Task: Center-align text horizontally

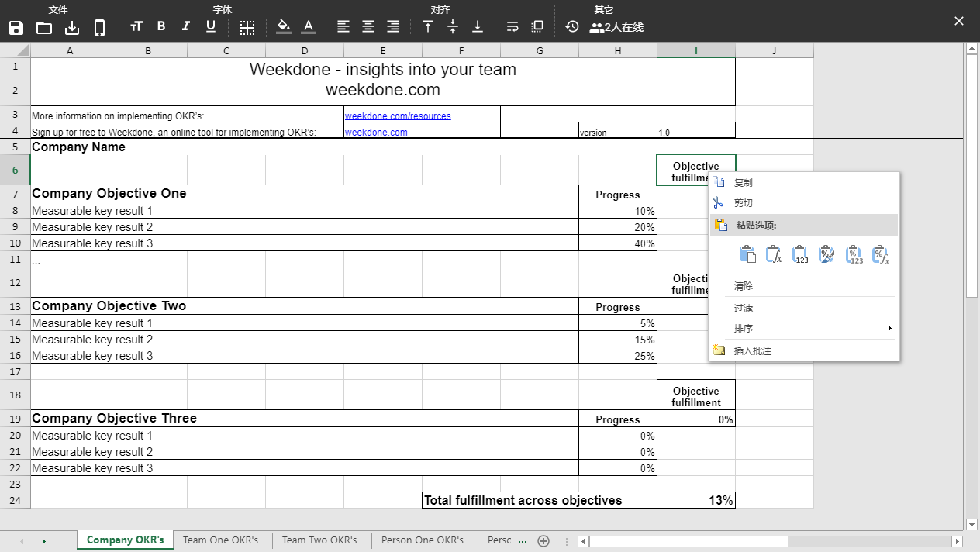Action: [368, 27]
